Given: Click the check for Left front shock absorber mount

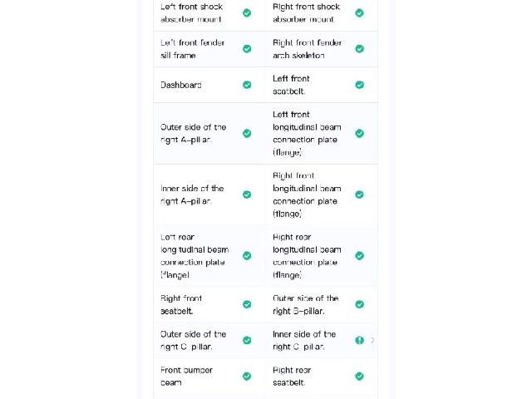Looking at the screenshot, I should click(x=247, y=13).
